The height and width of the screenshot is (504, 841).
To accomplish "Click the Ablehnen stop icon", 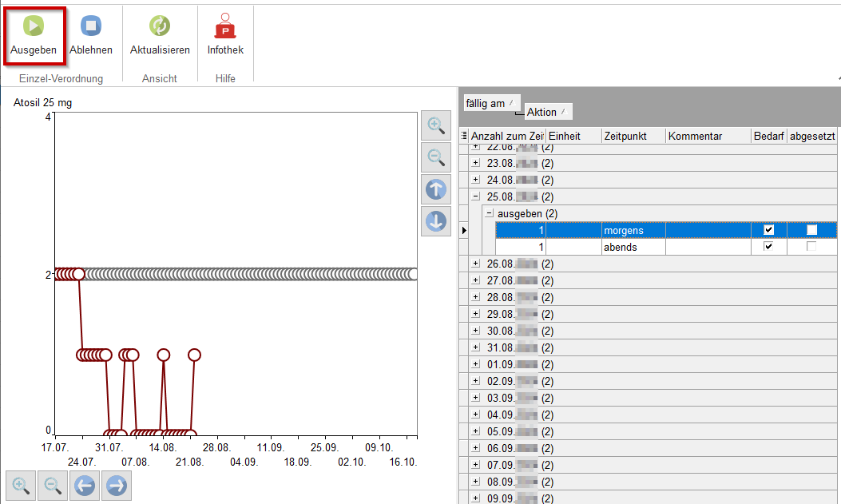I will coord(90,26).
